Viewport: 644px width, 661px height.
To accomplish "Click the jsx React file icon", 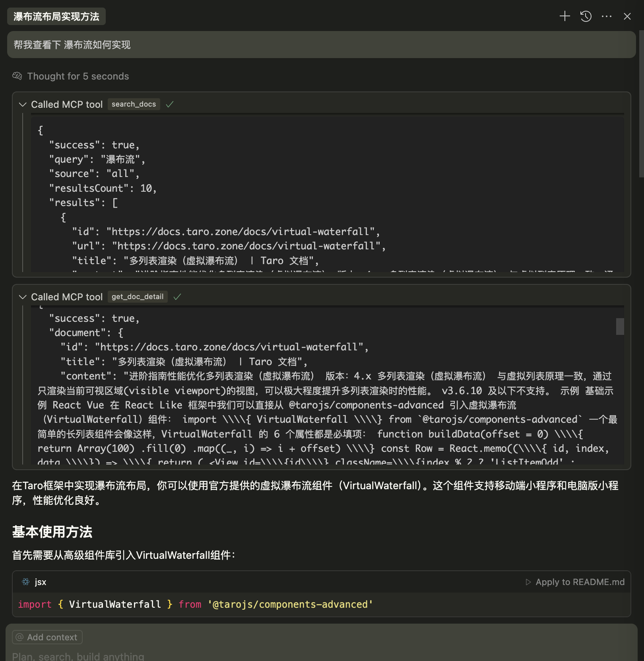I will [26, 582].
